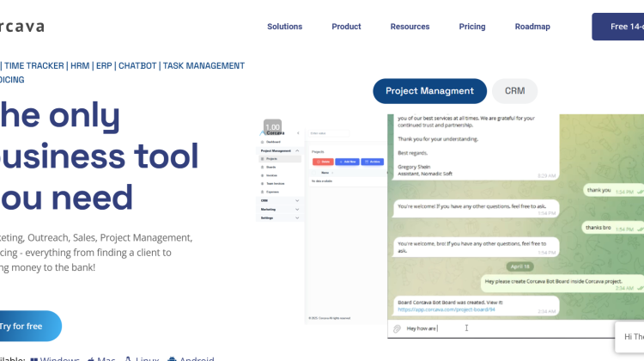Screen dimensions: 644x361
Task: Click the paperclip attach icon in chat
Action: [x=397, y=328]
